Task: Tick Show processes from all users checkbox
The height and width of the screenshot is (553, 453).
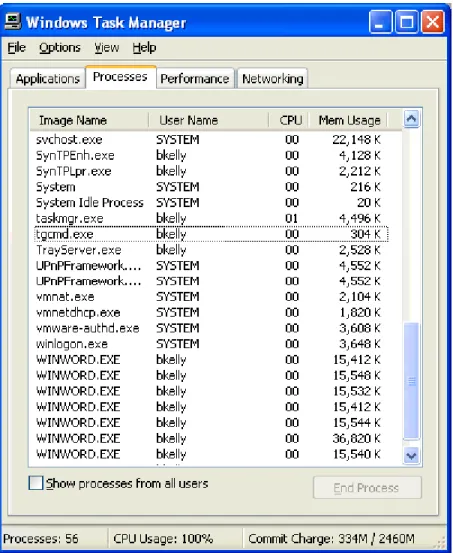Action: [x=36, y=483]
